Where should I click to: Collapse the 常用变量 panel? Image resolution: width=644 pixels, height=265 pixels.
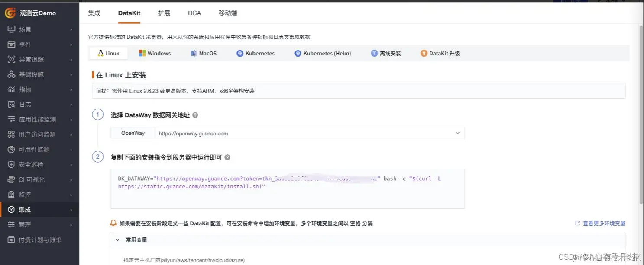(117, 239)
